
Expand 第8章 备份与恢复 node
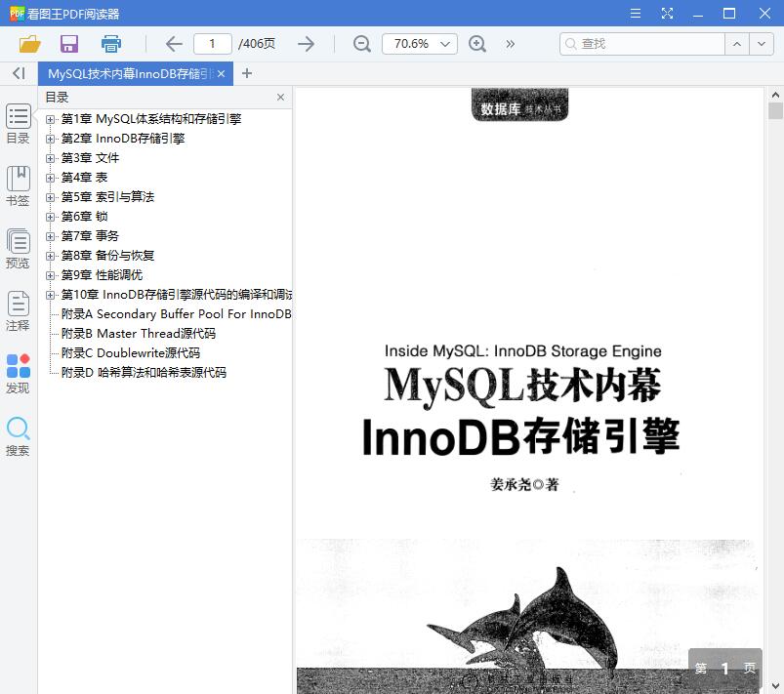50,256
